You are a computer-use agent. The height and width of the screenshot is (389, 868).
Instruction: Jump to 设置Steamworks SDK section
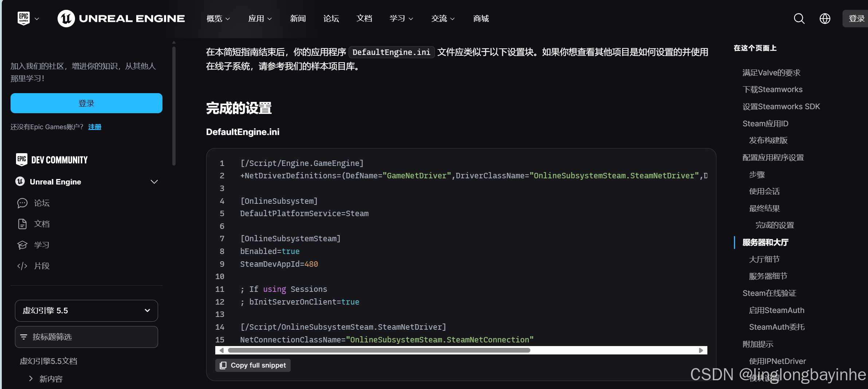click(x=781, y=107)
